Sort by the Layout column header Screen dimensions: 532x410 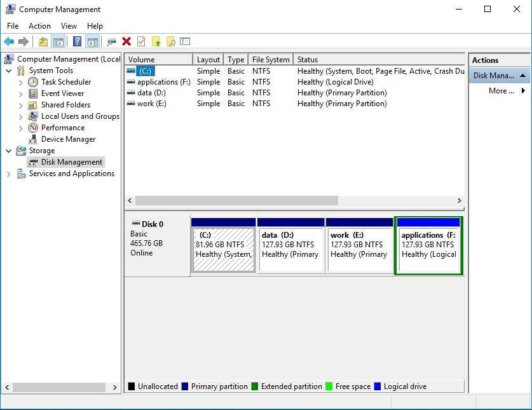[208, 59]
